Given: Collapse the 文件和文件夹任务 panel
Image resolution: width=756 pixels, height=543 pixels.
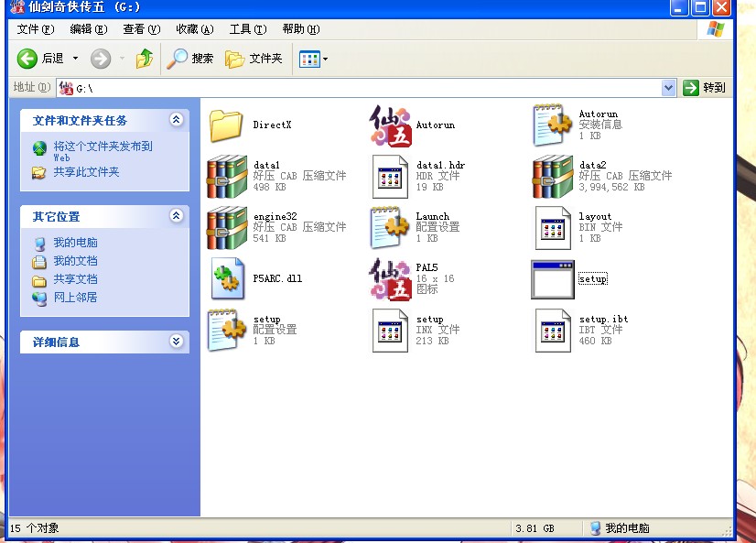Looking at the screenshot, I should click(x=176, y=120).
